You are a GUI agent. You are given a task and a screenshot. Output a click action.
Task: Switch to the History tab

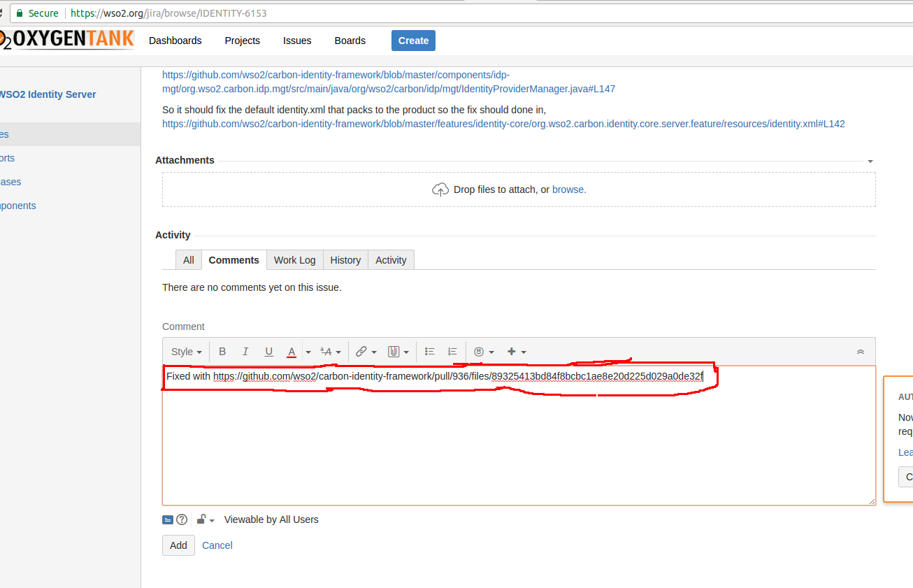(x=345, y=260)
